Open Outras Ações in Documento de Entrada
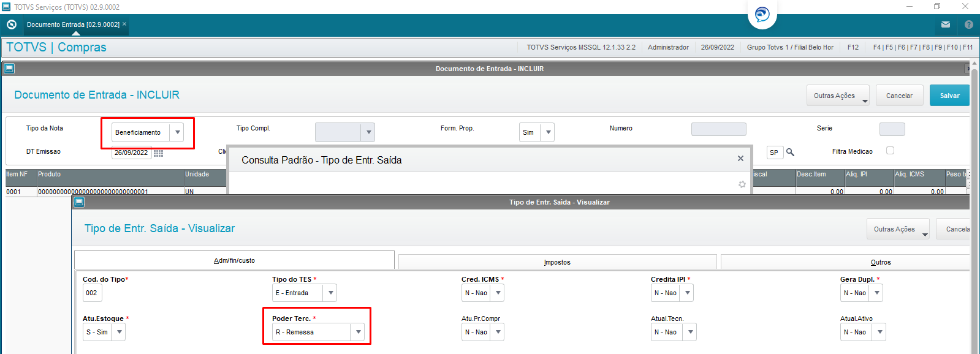The height and width of the screenshot is (354, 980). 838,96
